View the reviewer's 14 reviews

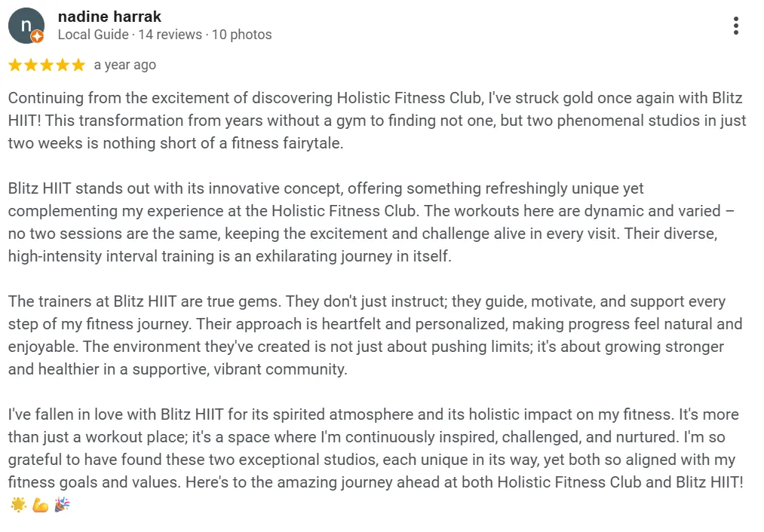pos(170,35)
